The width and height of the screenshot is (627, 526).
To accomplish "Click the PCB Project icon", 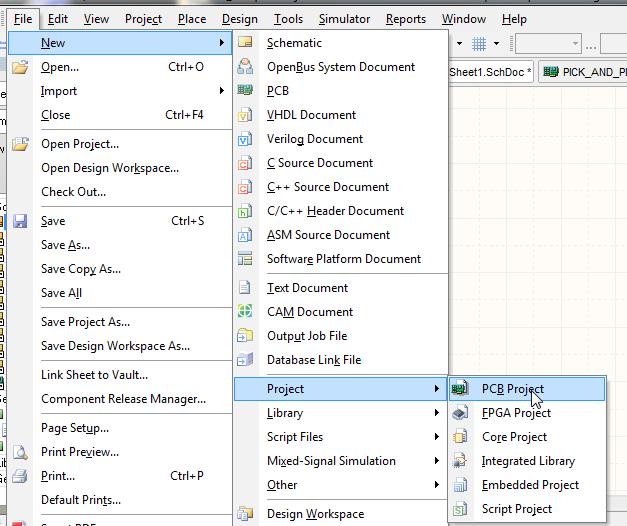I will click(x=460, y=388).
